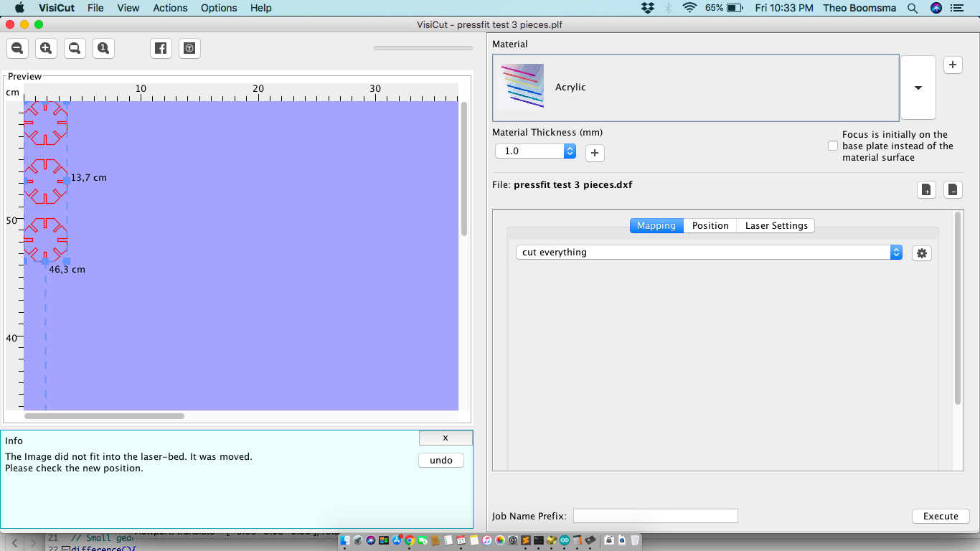Zoom out the preview with minus magnifier

pyautogui.click(x=17, y=48)
